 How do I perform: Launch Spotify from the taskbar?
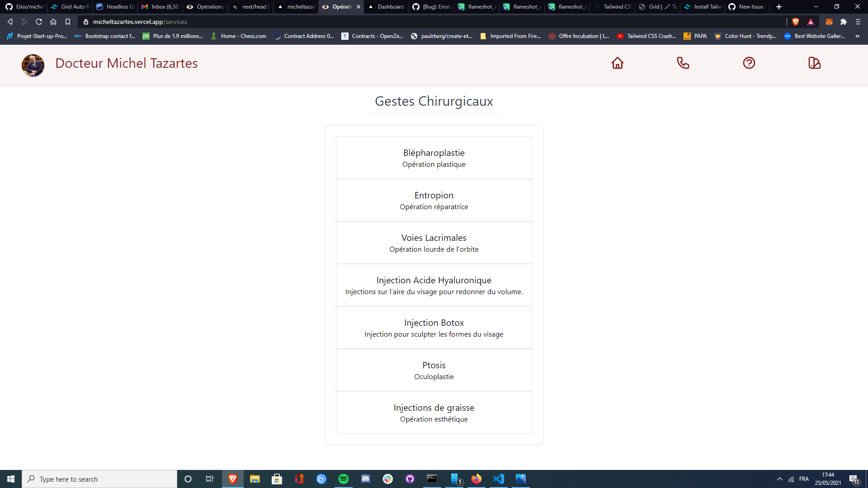point(344,479)
